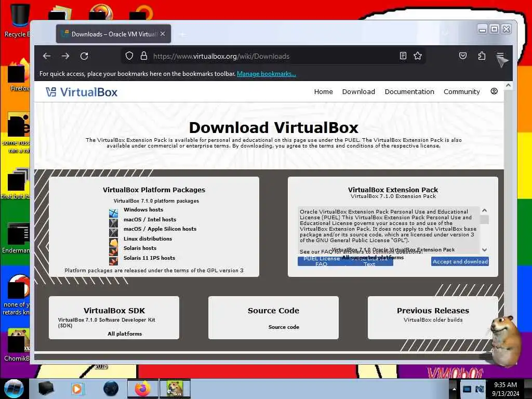The width and height of the screenshot is (532, 399).
Task: Open the Firefox hamburger application menu
Action: (x=500, y=56)
